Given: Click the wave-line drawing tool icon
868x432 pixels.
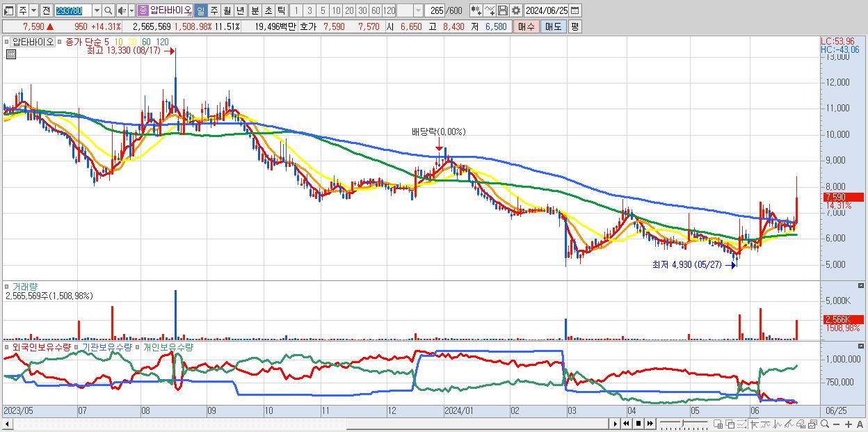Looking at the screenshot, I should (x=766, y=424).
